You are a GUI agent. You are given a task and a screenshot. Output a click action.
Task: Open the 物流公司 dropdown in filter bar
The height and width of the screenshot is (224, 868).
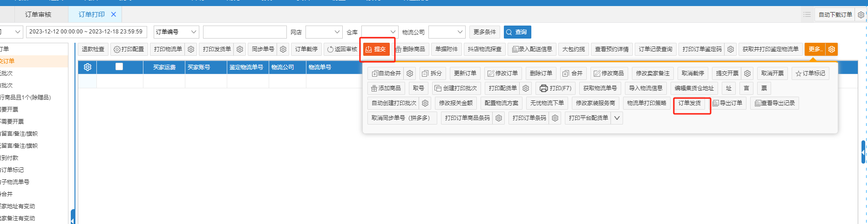pos(447,32)
